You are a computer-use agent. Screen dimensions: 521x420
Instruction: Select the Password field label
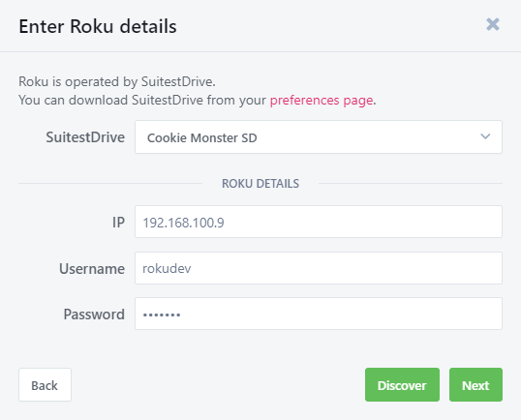pyautogui.click(x=94, y=315)
